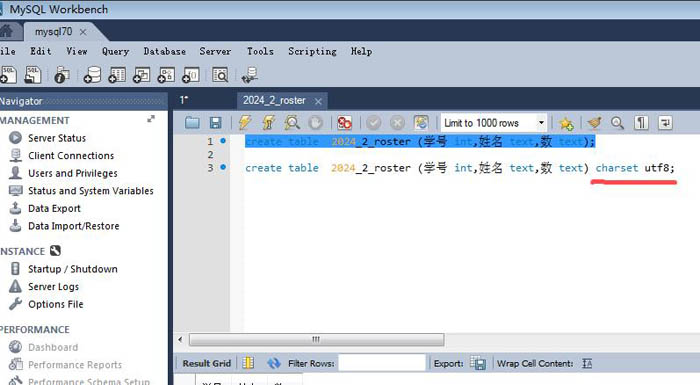Create a new schema toolbar icon

click(x=92, y=75)
